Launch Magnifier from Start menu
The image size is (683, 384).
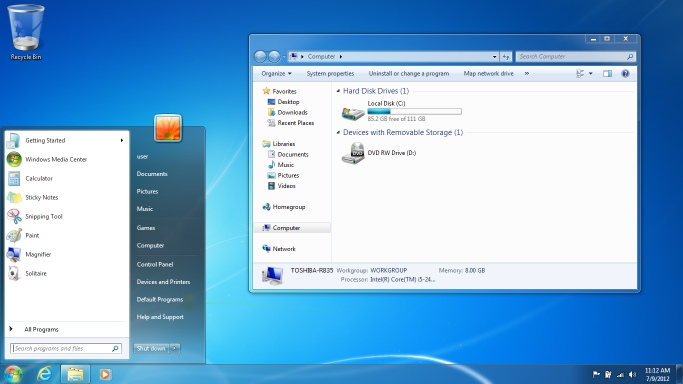66,254
